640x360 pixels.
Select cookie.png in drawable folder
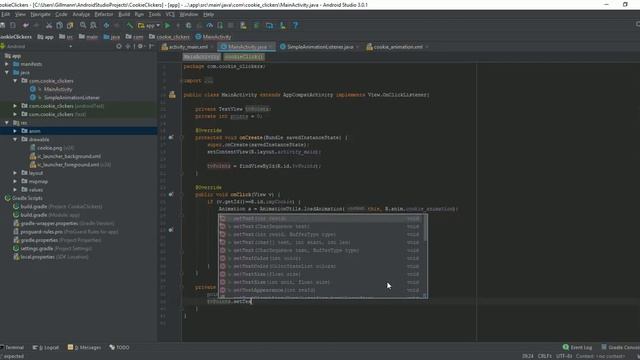[x=50, y=148]
